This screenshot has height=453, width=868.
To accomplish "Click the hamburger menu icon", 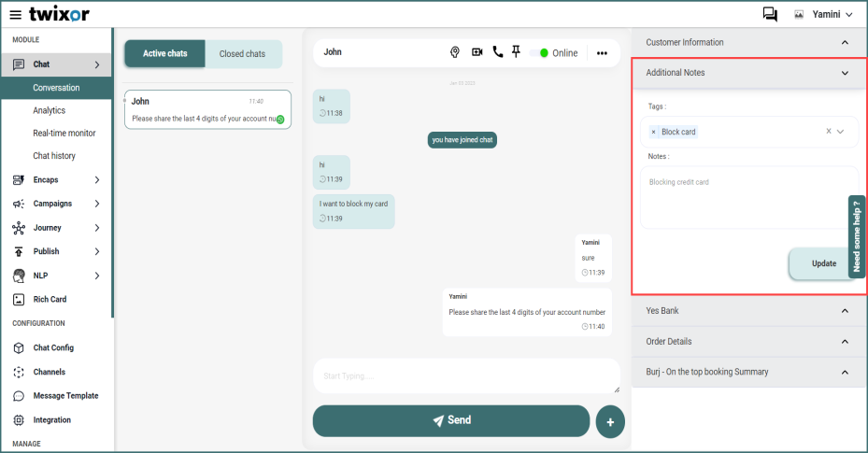I will coord(15,15).
